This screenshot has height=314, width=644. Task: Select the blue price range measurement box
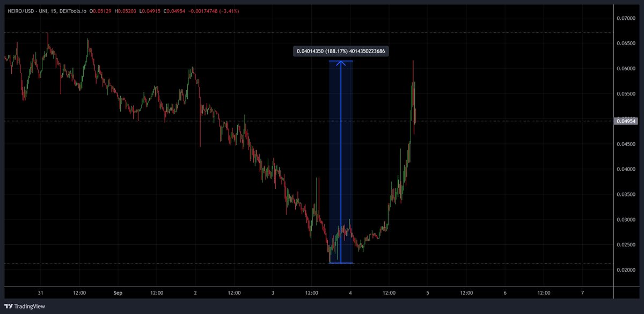click(x=341, y=162)
